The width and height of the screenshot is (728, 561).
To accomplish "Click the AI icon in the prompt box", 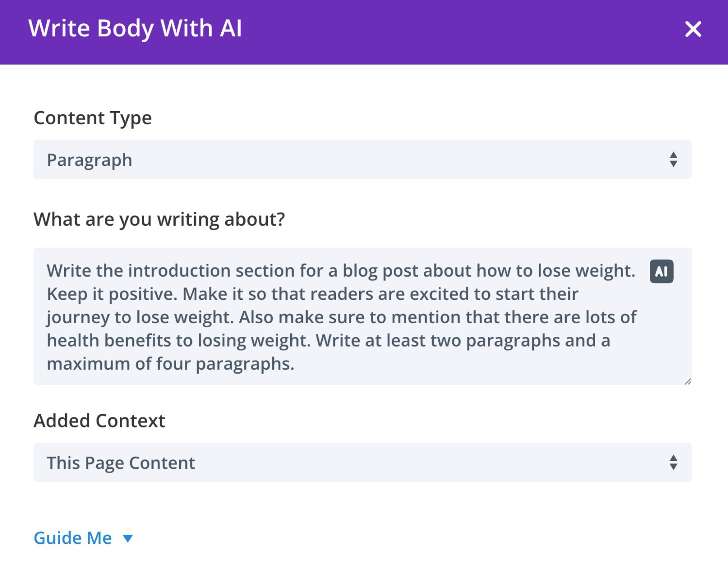I will (662, 271).
